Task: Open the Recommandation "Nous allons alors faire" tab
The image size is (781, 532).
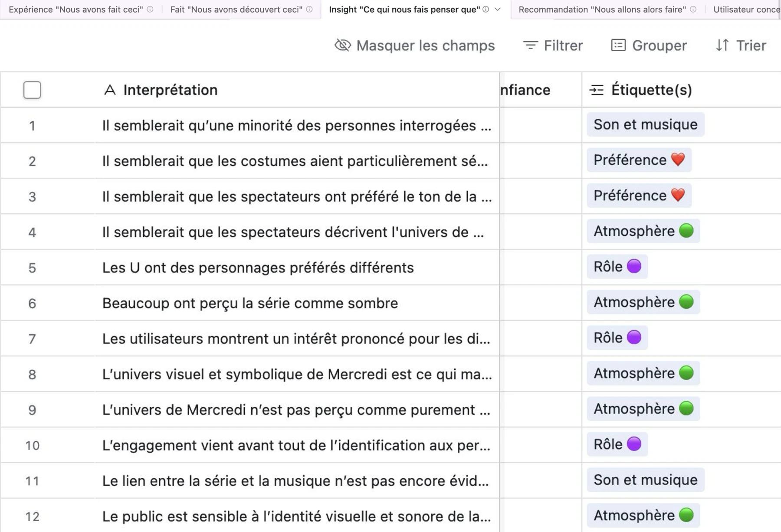Action: [607, 9]
